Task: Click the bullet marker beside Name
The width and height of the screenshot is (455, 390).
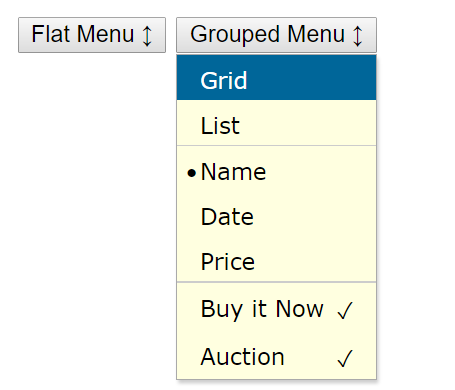Action: [192, 173]
